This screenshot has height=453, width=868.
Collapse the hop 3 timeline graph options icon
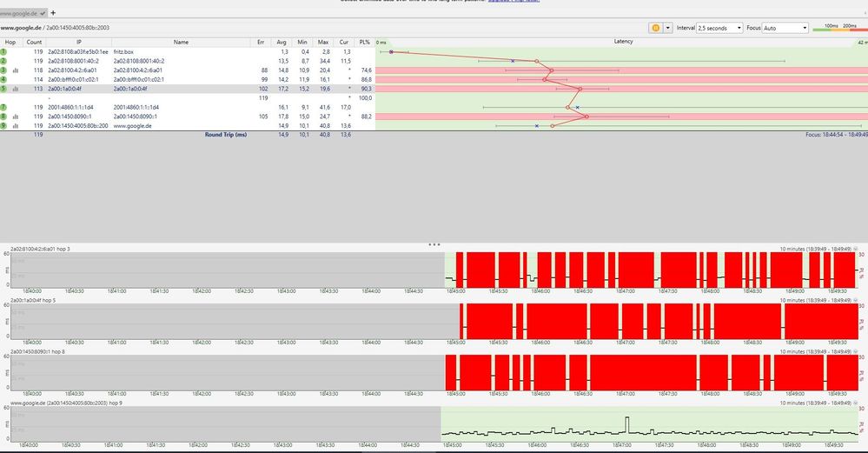click(855, 249)
